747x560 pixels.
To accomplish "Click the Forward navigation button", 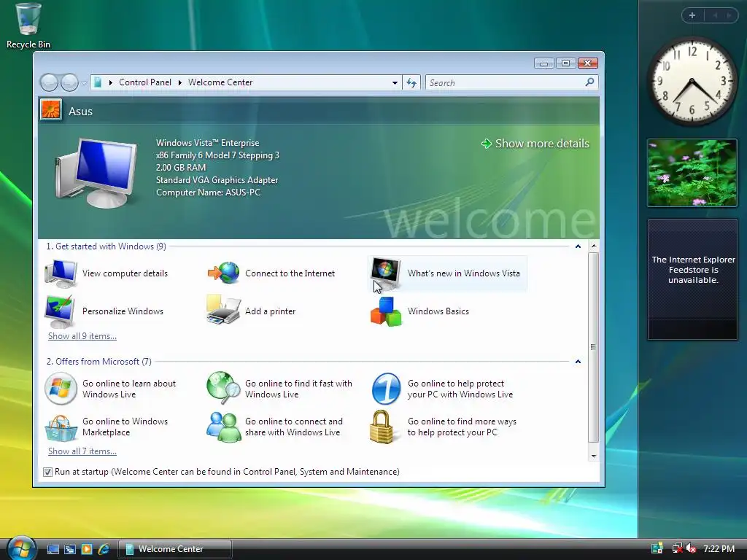I will point(69,83).
